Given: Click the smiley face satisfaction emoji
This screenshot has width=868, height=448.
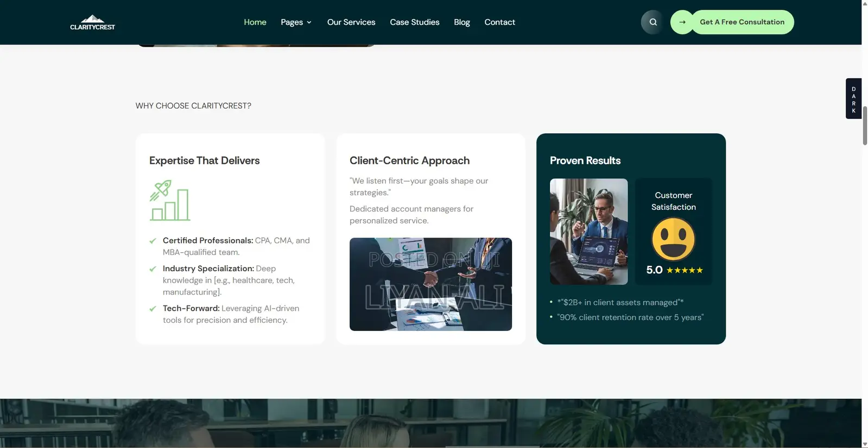Looking at the screenshot, I should pos(673,239).
